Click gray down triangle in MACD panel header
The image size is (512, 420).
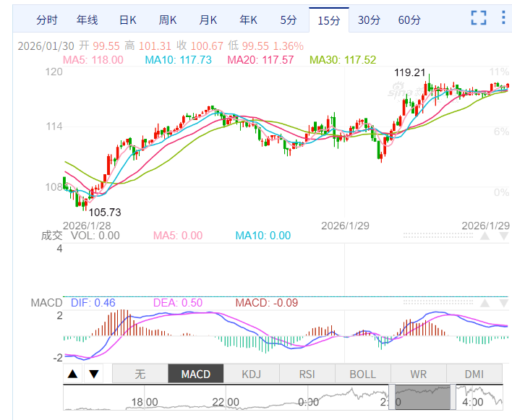coord(502,302)
